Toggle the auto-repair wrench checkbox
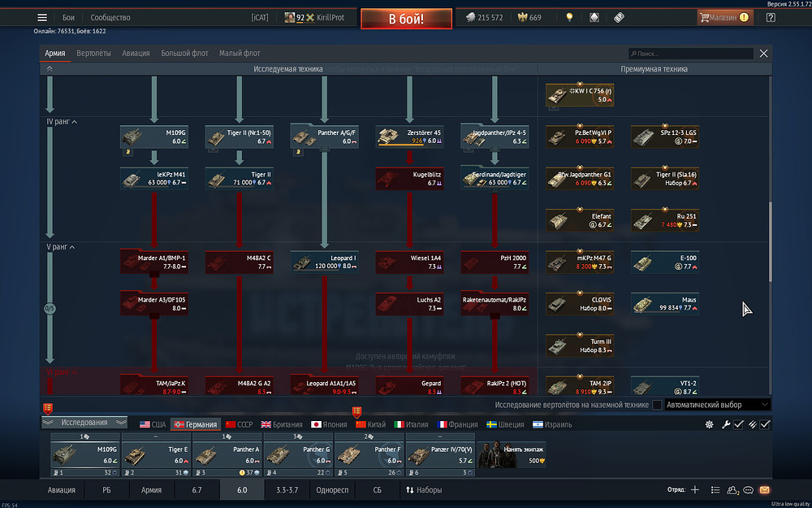This screenshot has height=508, width=812. coord(738,424)
